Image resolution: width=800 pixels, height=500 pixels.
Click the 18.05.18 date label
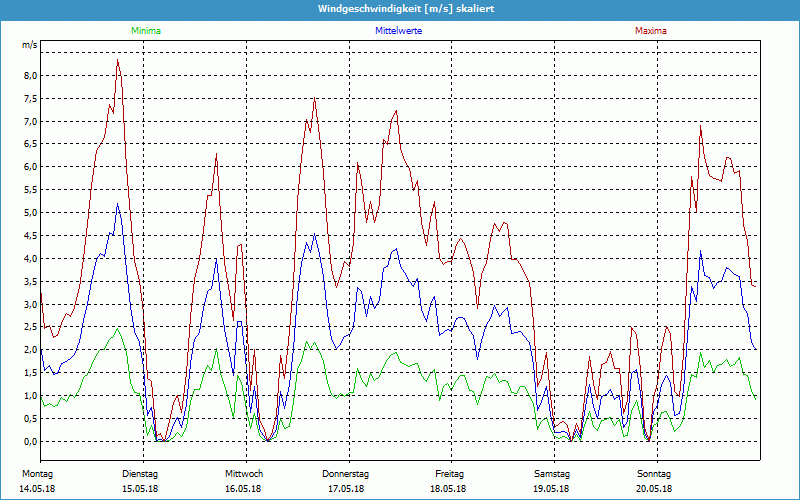click(x=448, y=489)
